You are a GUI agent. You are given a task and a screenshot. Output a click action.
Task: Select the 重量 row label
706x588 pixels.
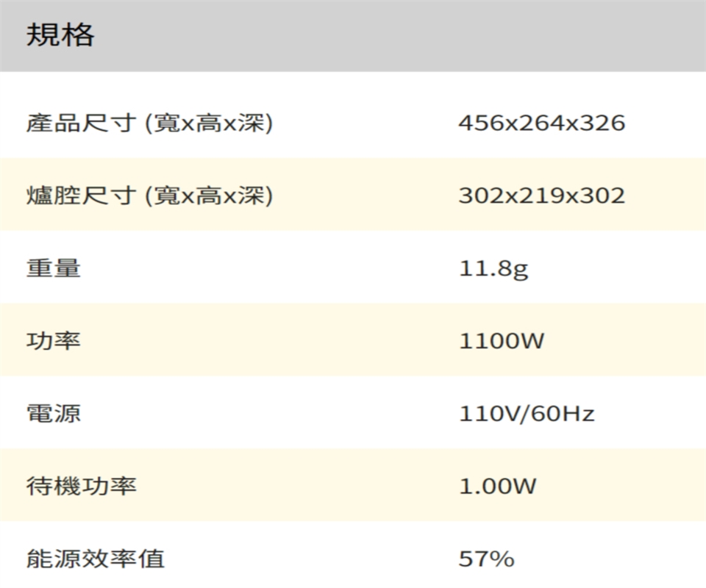click(x=53, y=268)
